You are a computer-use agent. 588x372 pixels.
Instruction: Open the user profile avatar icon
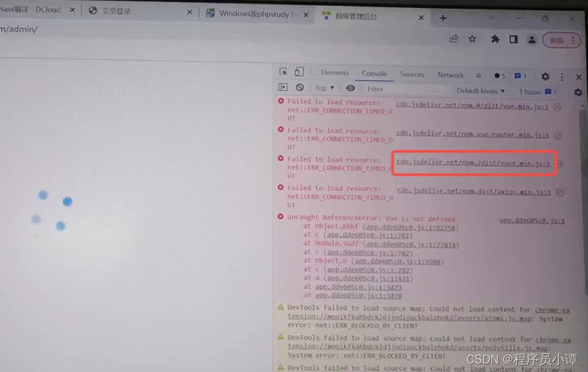click(x=531, y=39)
